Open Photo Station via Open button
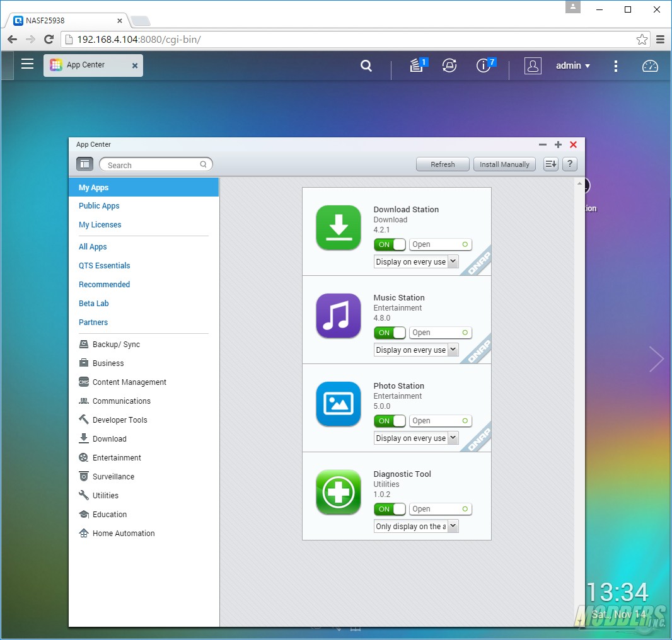672x640 pixels. [441, 421]
